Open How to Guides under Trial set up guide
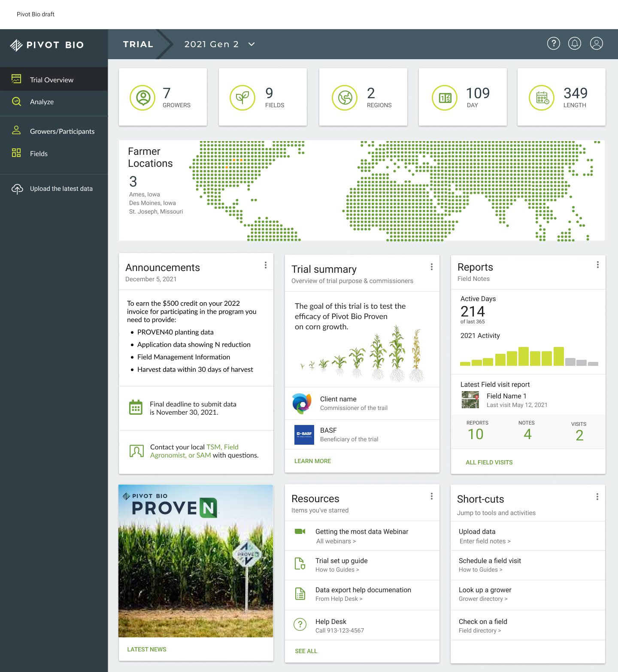 pos(337,570)
